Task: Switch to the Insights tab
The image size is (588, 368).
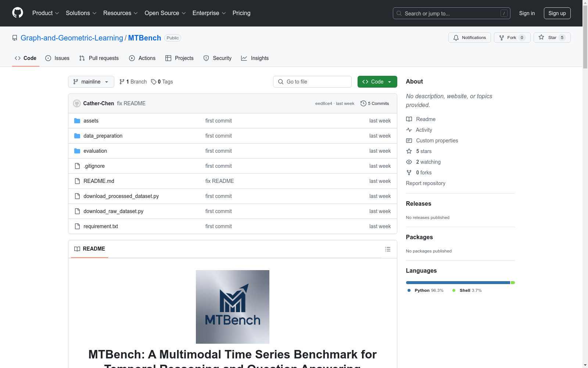Action: pyautogui.click(x=255, y=58)
